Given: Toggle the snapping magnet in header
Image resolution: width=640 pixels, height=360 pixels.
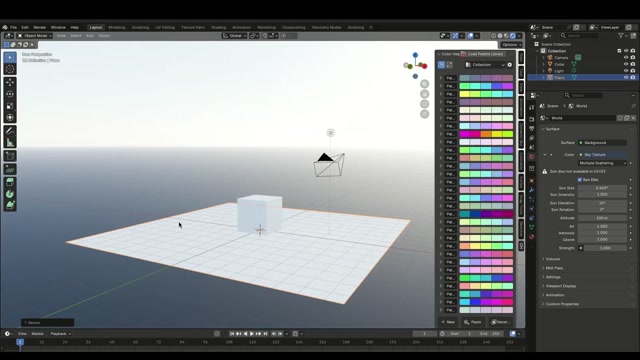Looking at the screenshot, I should coord(265,36).
